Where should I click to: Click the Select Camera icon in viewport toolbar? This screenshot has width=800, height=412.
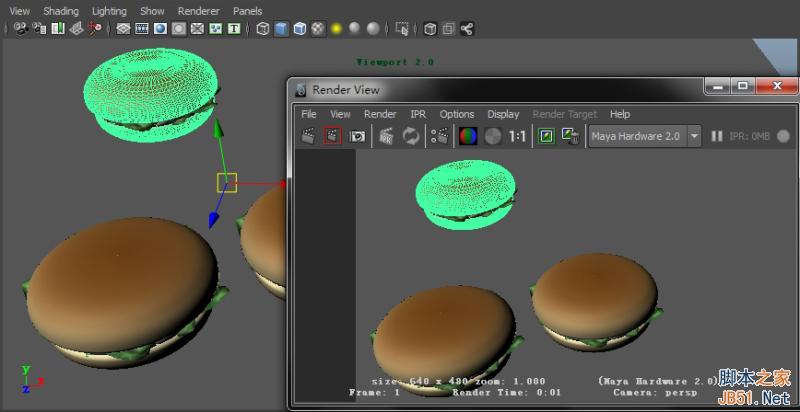[20, 29]
